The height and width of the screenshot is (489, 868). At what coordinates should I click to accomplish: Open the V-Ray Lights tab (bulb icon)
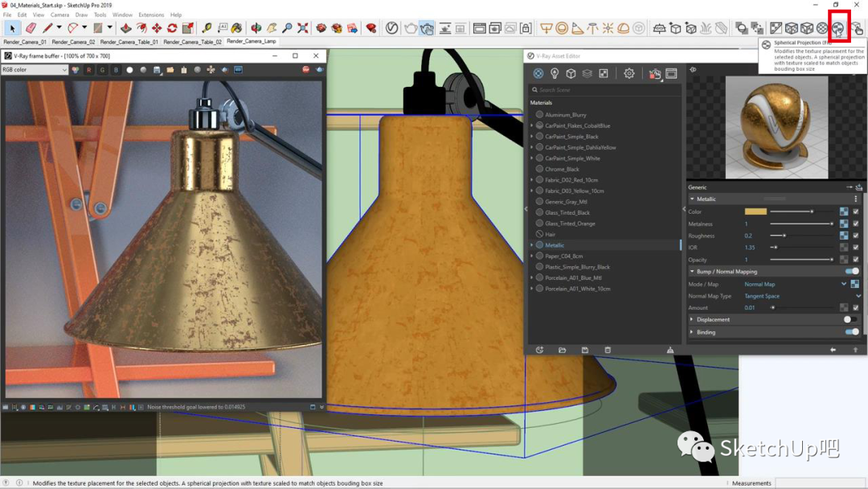point(555,73)
